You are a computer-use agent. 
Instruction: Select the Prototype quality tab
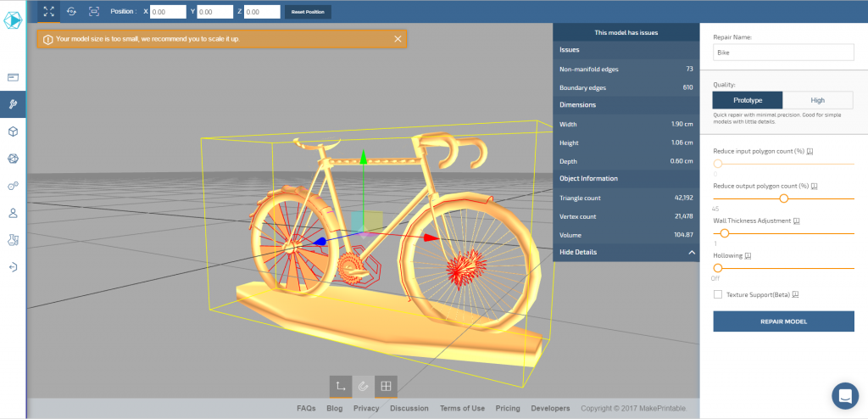[x=748, y=100]
